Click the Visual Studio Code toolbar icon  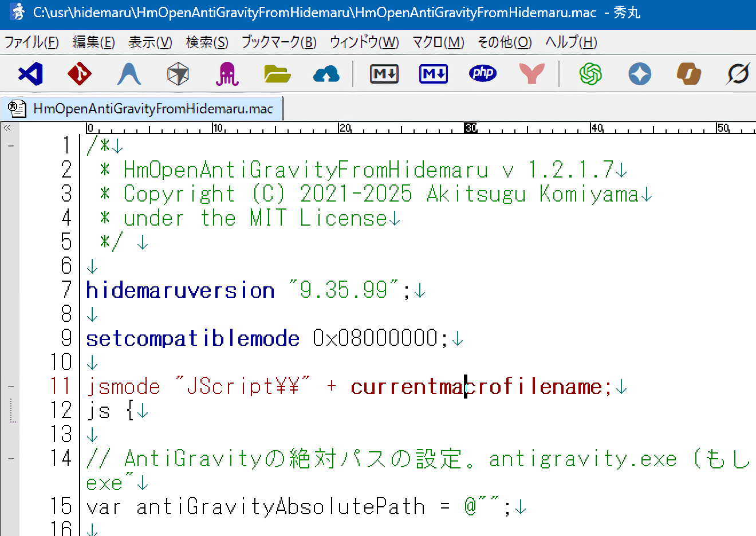tap(31, 74)
